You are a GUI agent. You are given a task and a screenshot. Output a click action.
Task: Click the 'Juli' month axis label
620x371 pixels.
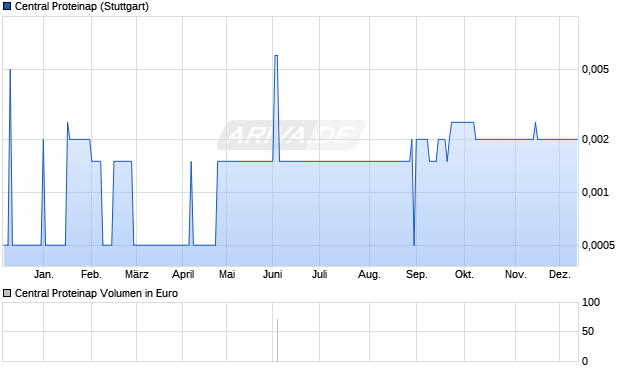319,274
